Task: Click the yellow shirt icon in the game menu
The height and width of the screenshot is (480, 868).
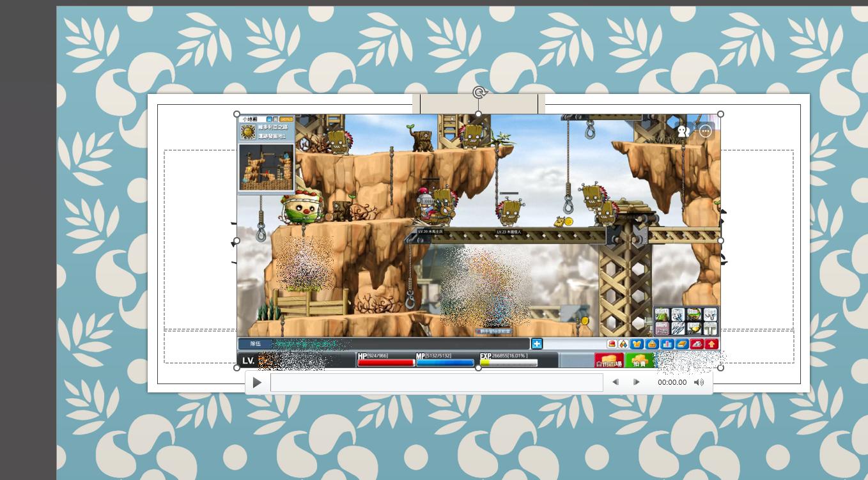Action: click(637, 344)
